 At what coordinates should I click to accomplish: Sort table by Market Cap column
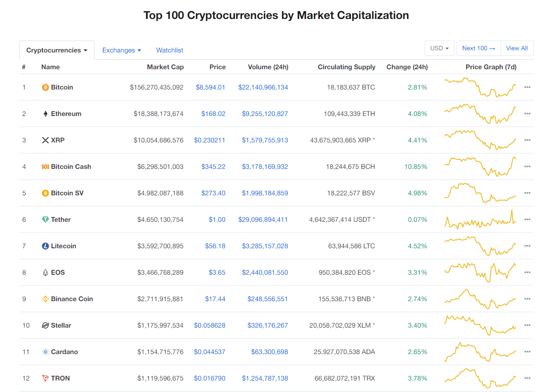pyautogui.click(x=166, y=67)
